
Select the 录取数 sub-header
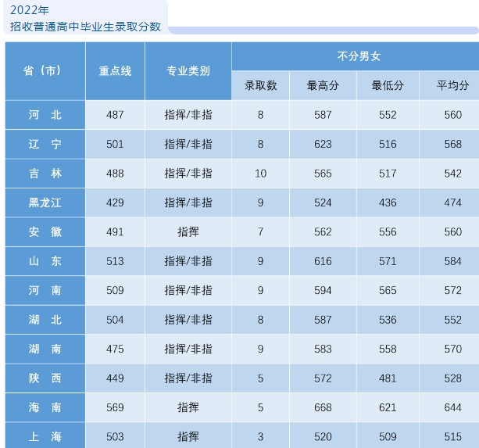point(260,85)
